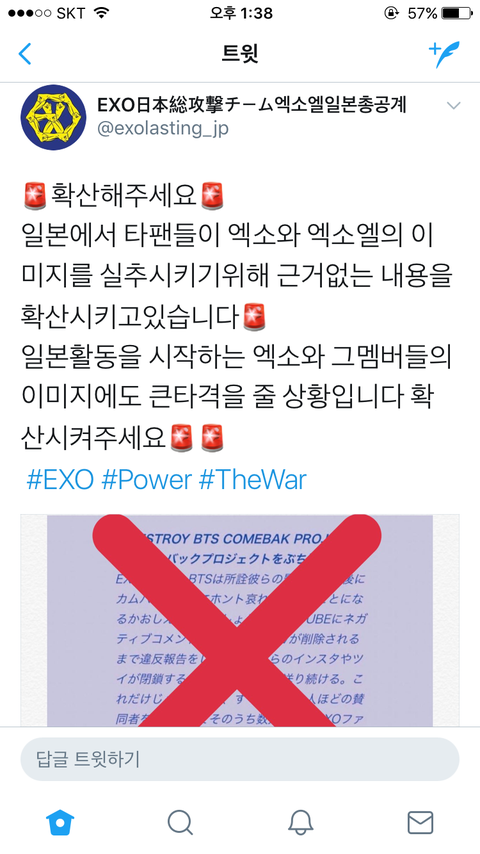Open the Search tab magnifier icon

(x=180, y=822)
